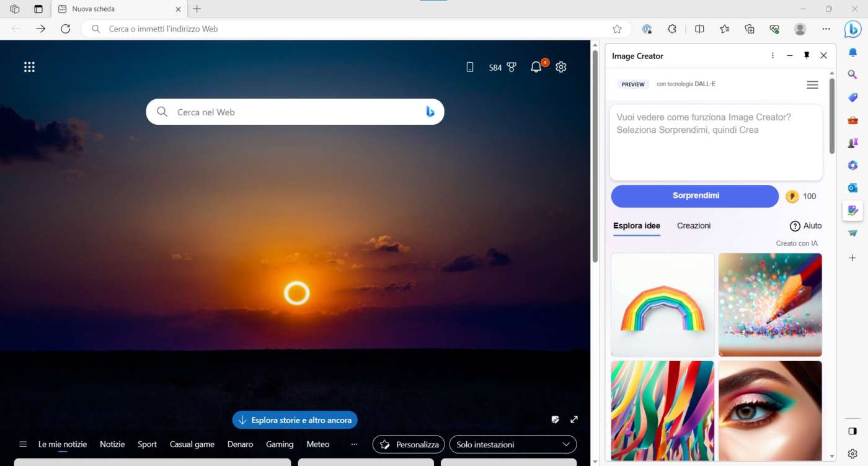Open the apps grid launcher icon
This screenshot has width=868, height=466.
pyautogui.click(x=29, y=67)
